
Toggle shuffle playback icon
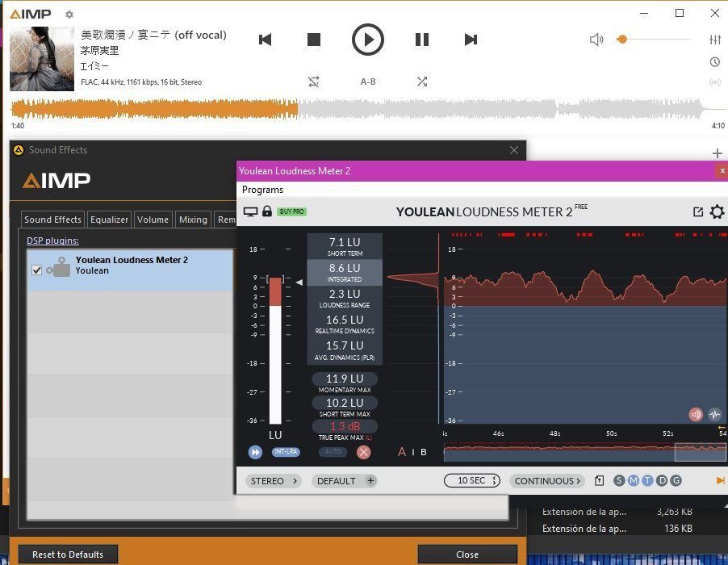[x=422, y=82]
